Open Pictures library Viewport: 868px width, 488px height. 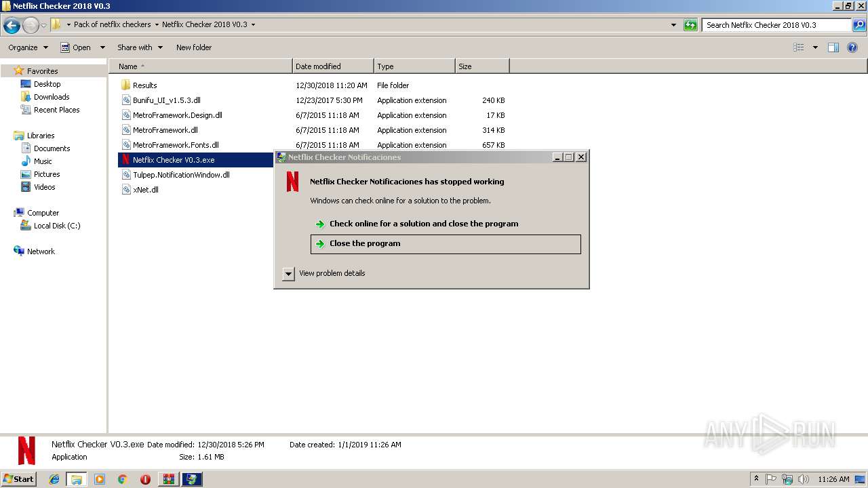47,174
